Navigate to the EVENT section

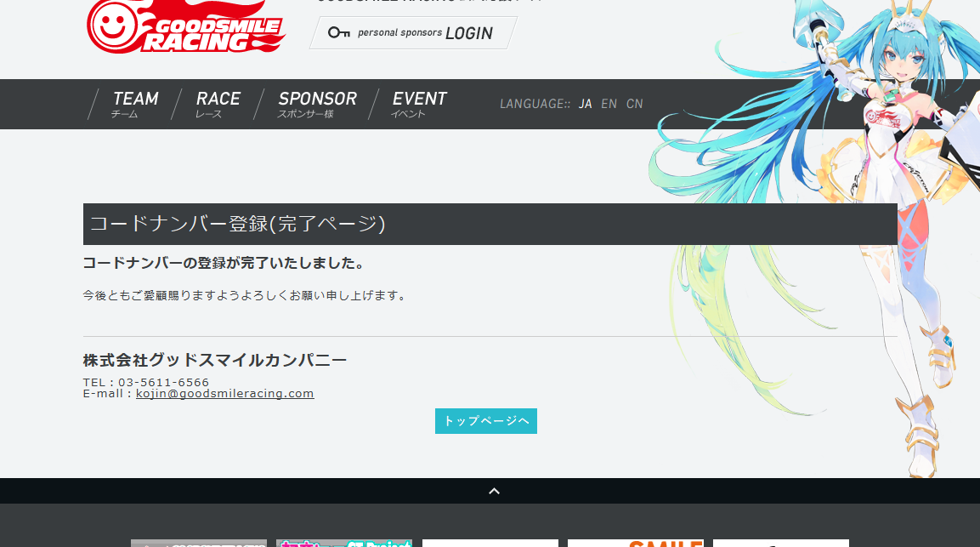pyautogui.click(x=418, y=104)
